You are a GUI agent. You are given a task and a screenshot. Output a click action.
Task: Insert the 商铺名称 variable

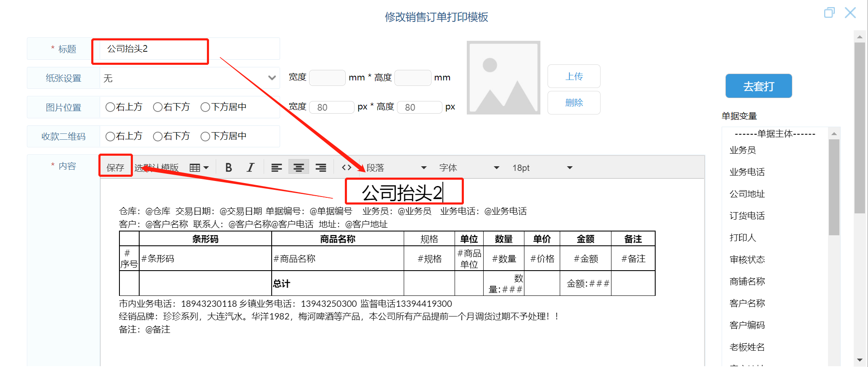(x=747, y=281)
